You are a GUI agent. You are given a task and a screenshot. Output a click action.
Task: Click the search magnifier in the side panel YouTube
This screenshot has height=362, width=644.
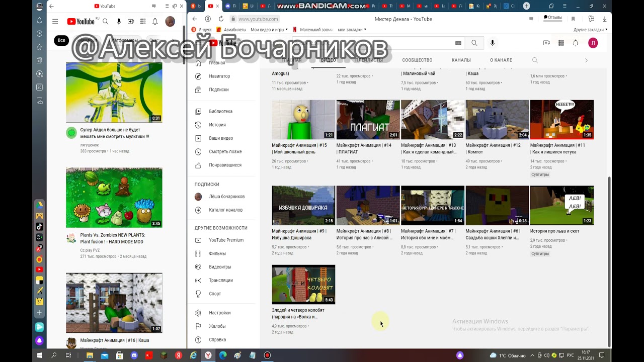click(x=105, y=22)
